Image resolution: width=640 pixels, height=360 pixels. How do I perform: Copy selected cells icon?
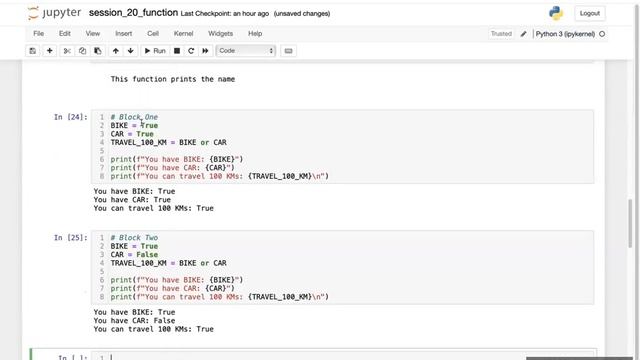[x=82, y=51]
